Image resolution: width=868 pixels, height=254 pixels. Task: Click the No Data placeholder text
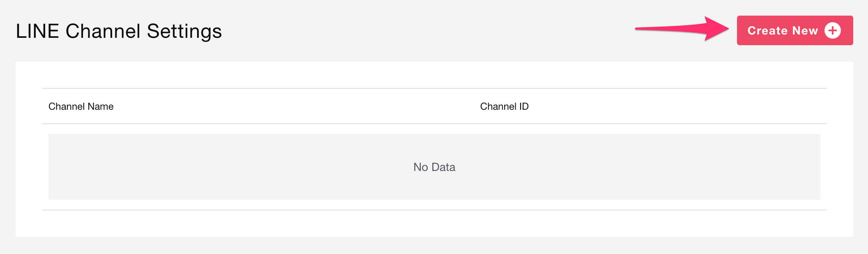(434, 167)
